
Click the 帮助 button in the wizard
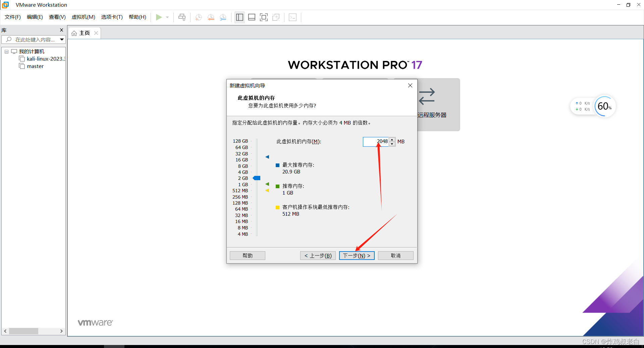248,256
